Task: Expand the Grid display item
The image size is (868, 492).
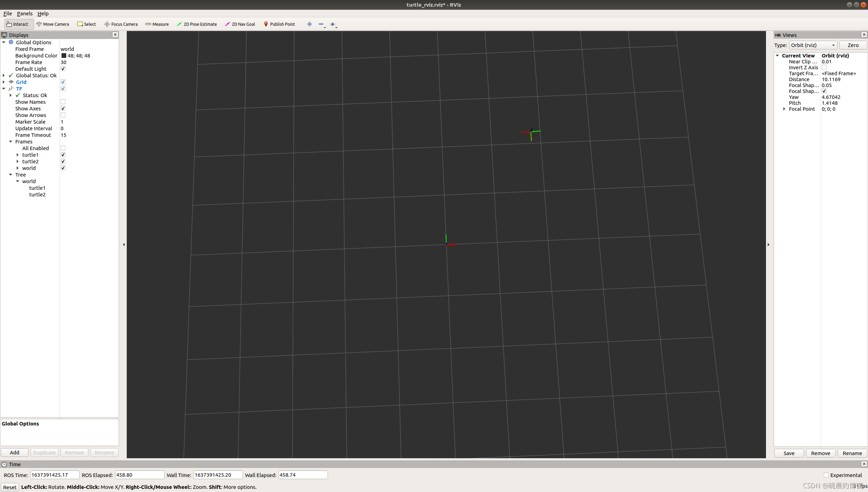Action: [4, 82]
